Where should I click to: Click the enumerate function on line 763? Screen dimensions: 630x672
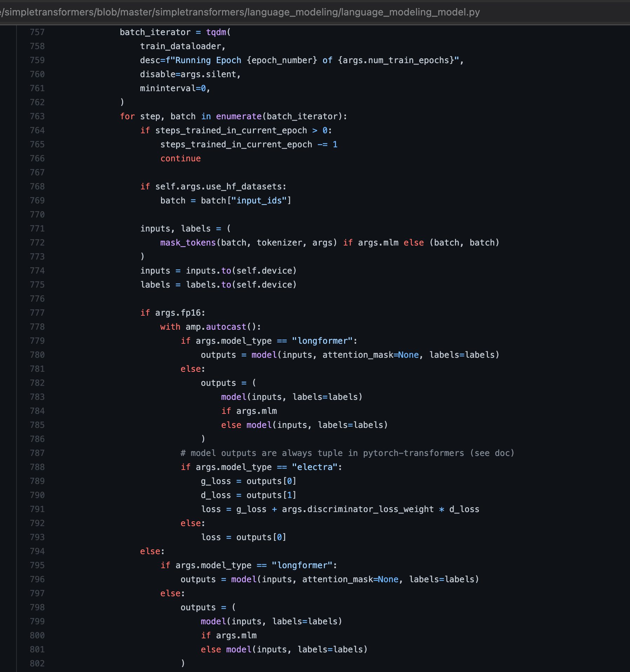238,116
